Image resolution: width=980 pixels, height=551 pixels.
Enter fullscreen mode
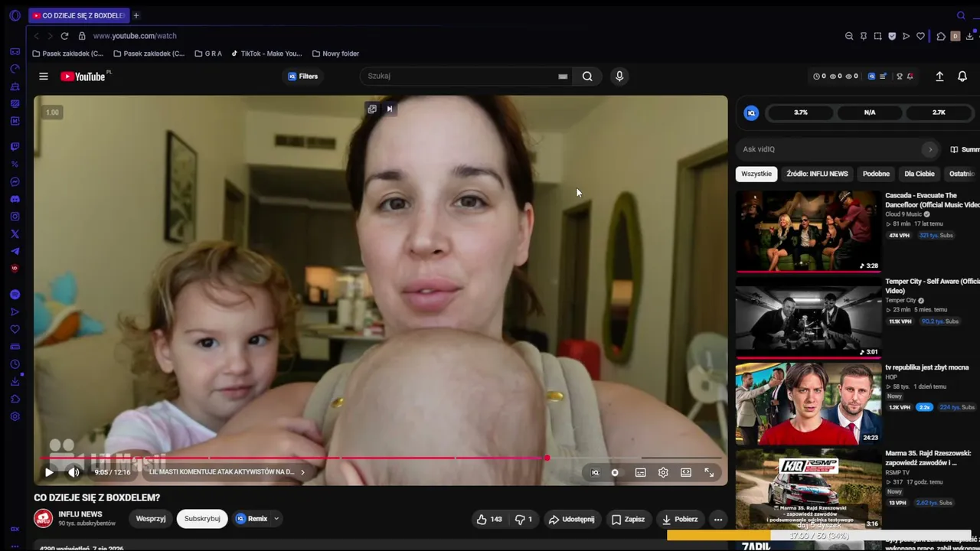[x=709, y=473]
